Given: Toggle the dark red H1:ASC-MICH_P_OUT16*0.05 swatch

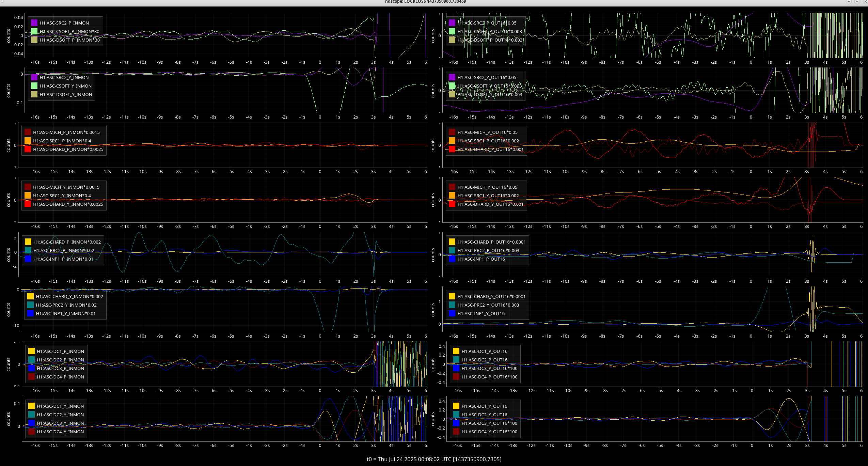Looking at the screenshot, I should tap(452, 132).
